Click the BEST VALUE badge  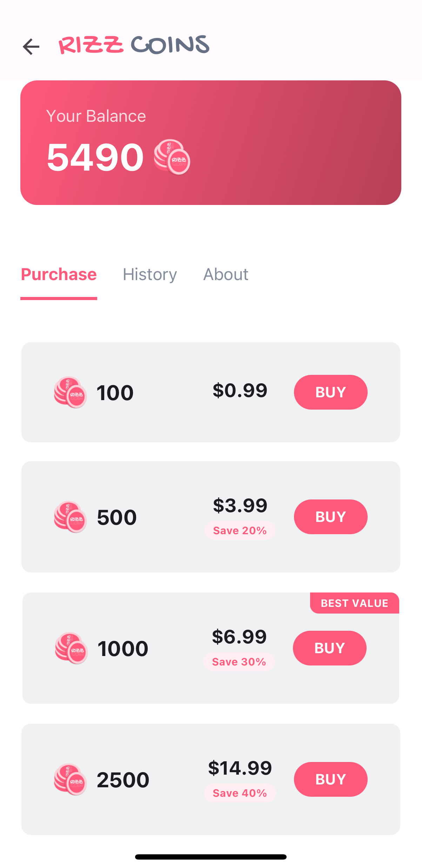(355, 603)
